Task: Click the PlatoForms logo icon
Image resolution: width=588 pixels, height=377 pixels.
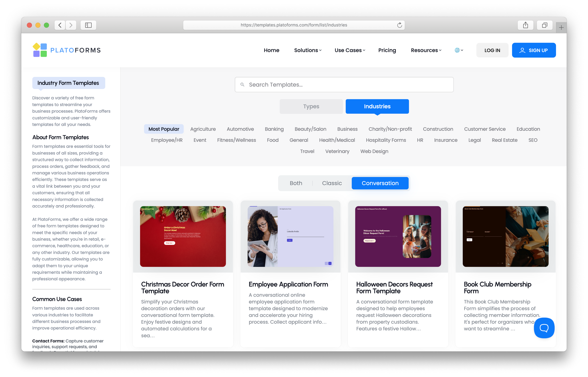Action: (x=40, y=50)
